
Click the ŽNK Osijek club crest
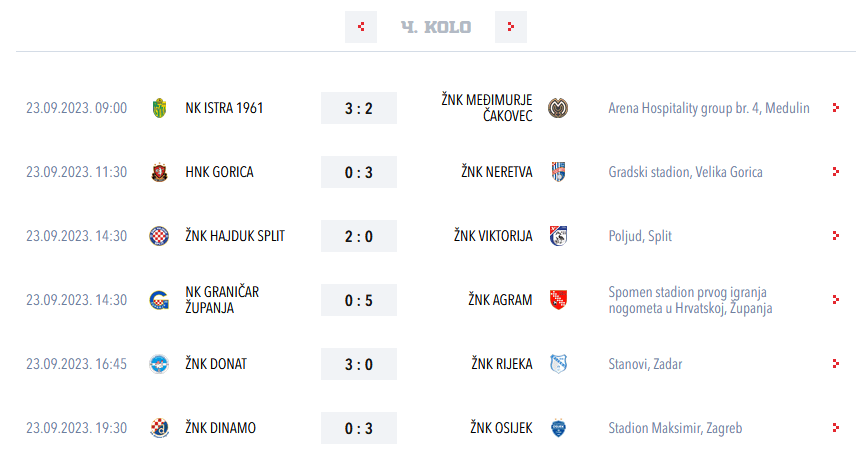(x=558, y=428)
